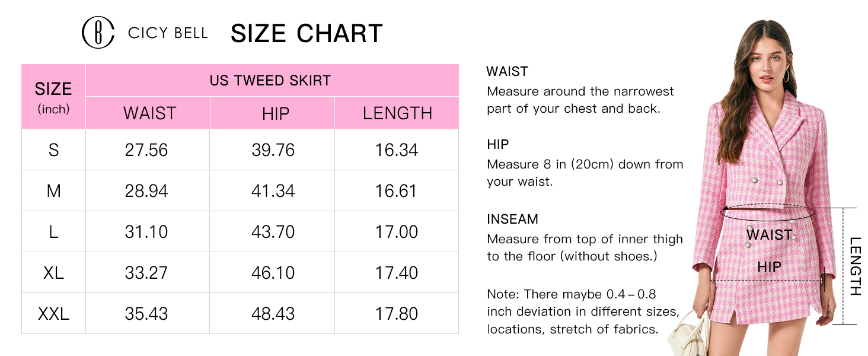Select size XXL row label

53,314
